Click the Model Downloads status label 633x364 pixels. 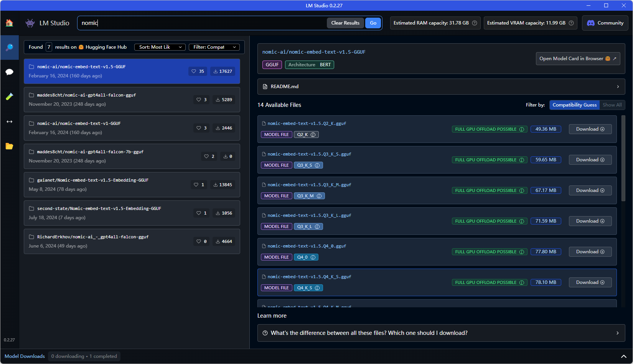click(25, 356)
